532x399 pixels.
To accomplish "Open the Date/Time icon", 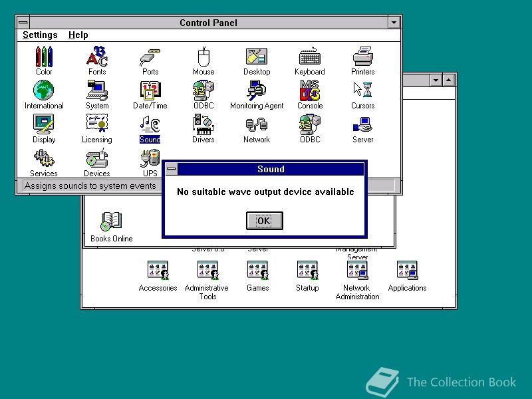I will pyautogui.click(x=150, y=94).
